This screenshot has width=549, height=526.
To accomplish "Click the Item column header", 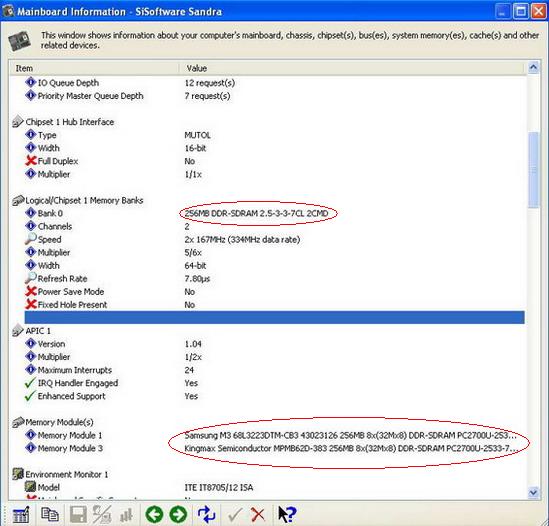I will (x=95, y=68).
